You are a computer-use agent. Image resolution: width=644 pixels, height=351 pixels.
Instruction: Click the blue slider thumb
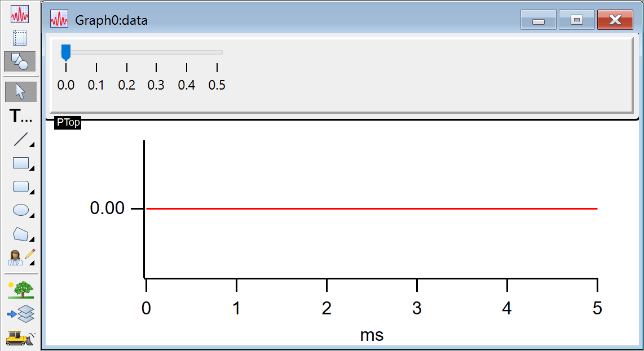pyautogui.click(x=65, y=52)
